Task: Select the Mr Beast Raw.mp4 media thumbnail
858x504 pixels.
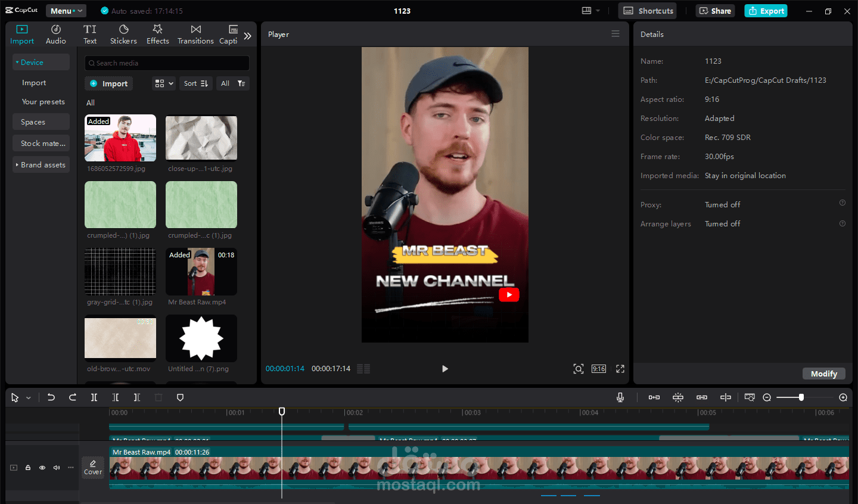Action: tap(201, 272)
